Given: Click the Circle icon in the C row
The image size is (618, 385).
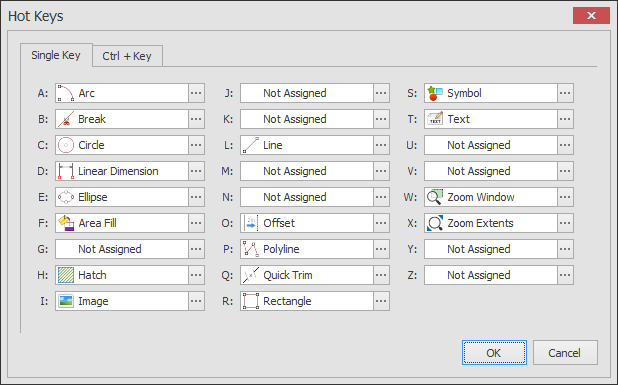Looking at the screenshot, I should tap(66, 145).
